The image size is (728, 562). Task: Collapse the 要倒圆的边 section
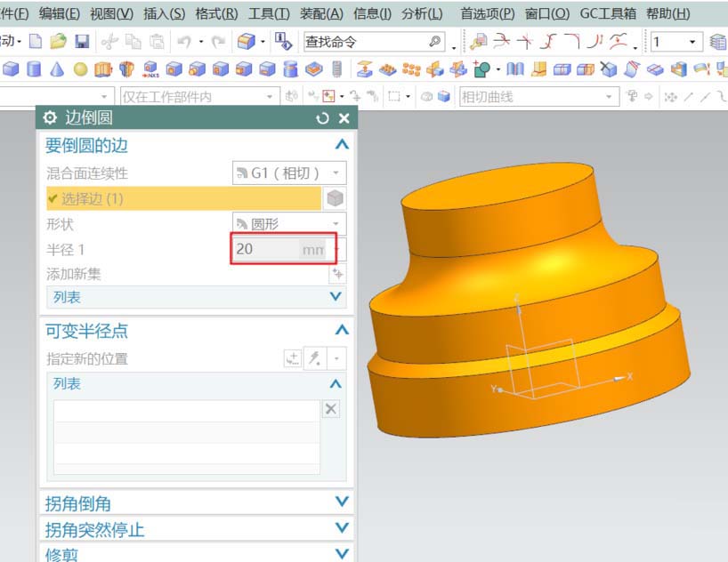tap(340, 144)
